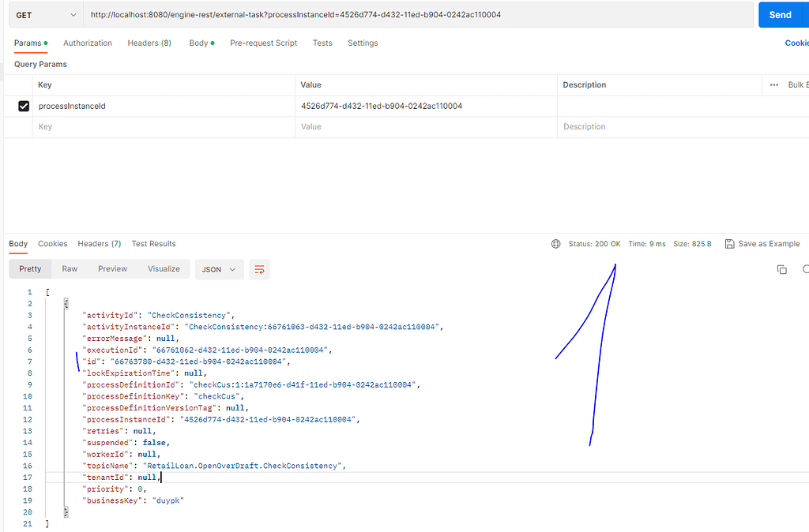Toggle the wrap lines icon in response toolbar
This screenshot has height=532, width=809.
click(x=259, y=270)
